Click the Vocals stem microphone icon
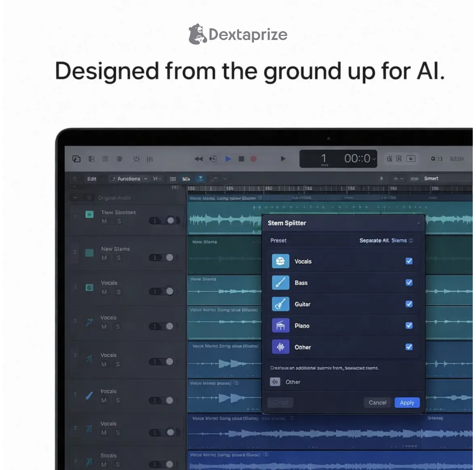This screenshot has height=470, width=476. [280, 261]
